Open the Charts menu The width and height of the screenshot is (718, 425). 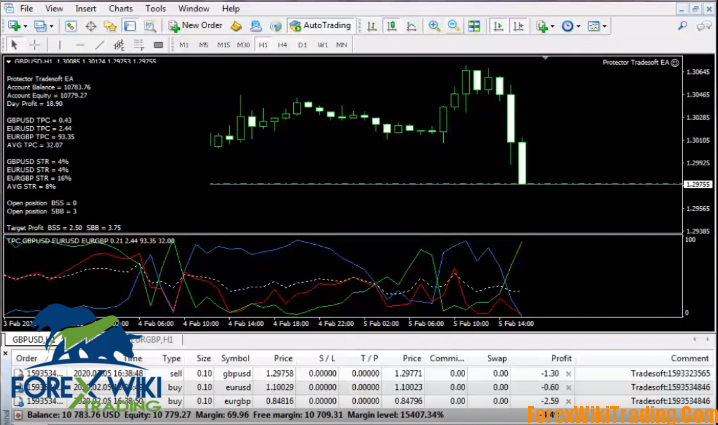(121, 8)
